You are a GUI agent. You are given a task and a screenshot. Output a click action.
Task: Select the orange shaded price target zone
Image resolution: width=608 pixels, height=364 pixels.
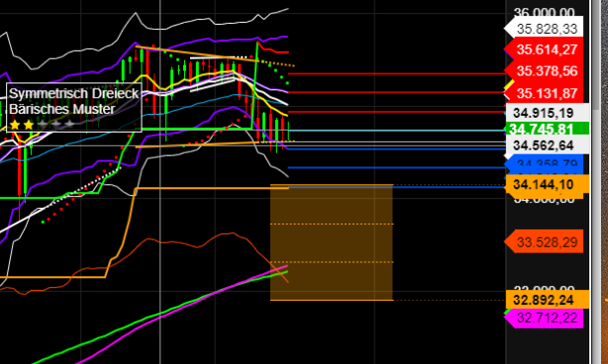pos(332,242)
